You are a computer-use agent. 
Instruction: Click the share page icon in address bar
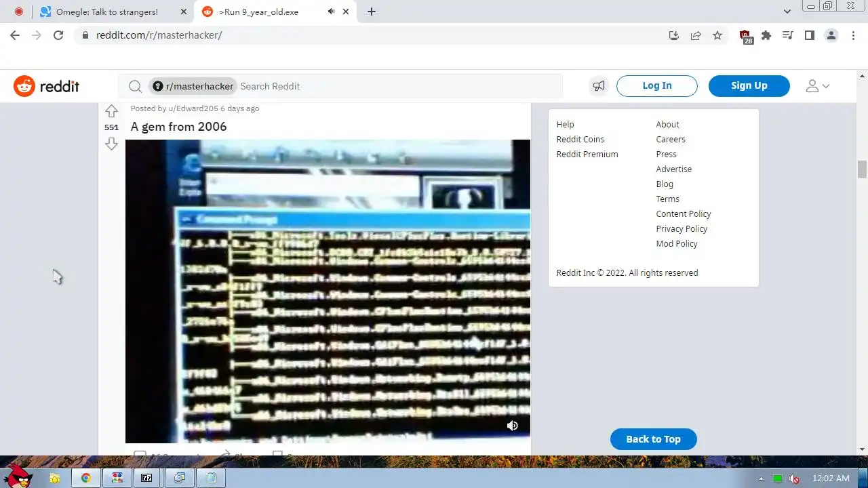[x=696, y=35]
